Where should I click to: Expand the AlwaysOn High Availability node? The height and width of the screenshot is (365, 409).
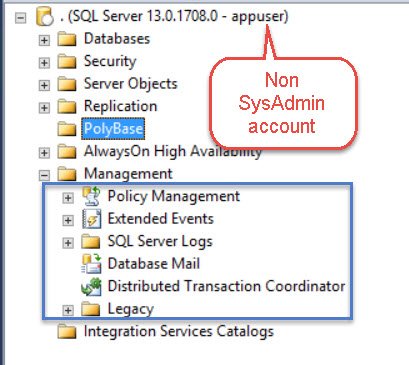click(x=44, y=153)
